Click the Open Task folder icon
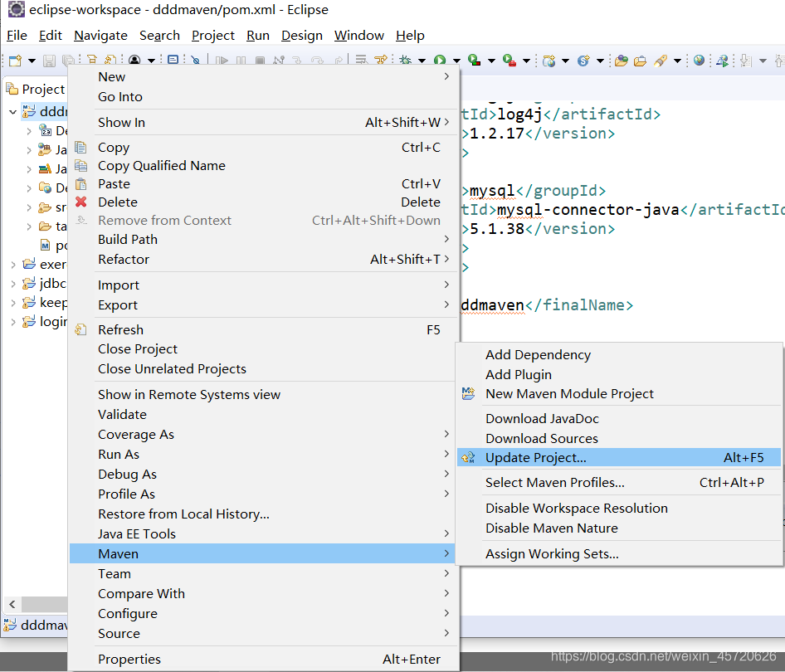Image resolution: width=785 pixels, height=672 pixels. pos(641,61)
